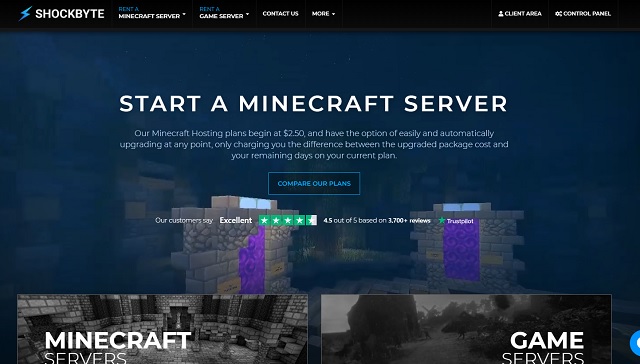Open the Trustpilot logo link
The image size is (640, 364).
click(x=456, y=221)
